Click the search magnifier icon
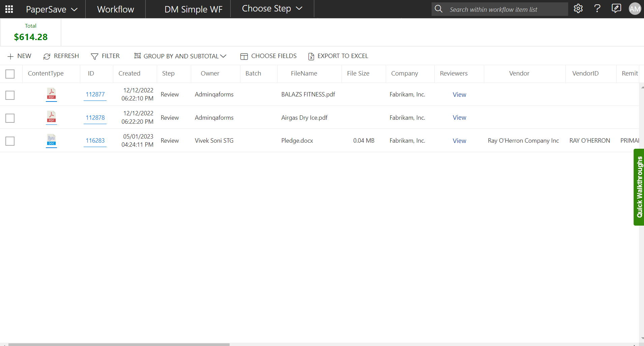Image resolution: width=644 pixels, height=346 pixels. tap(439, 9)
